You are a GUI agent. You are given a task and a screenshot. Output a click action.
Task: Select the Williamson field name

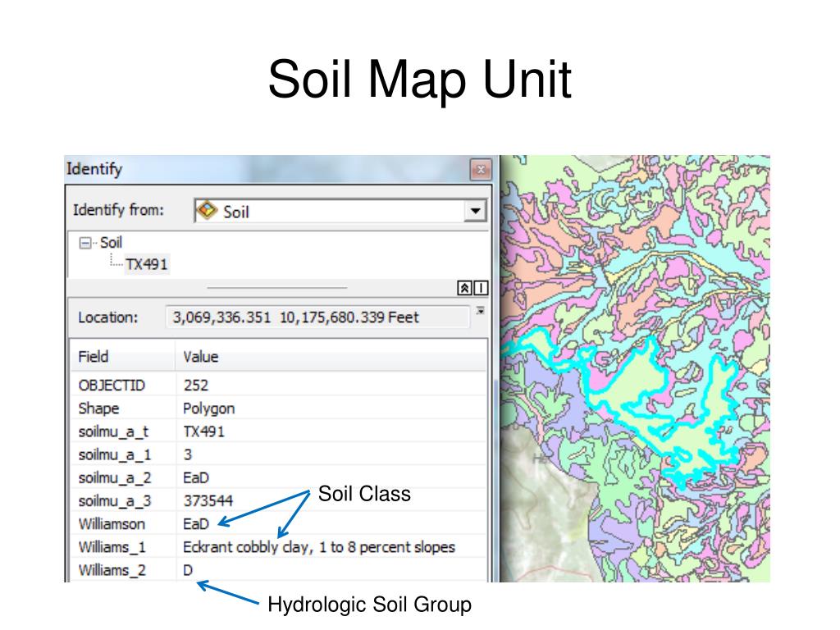[x=112, y=524]
